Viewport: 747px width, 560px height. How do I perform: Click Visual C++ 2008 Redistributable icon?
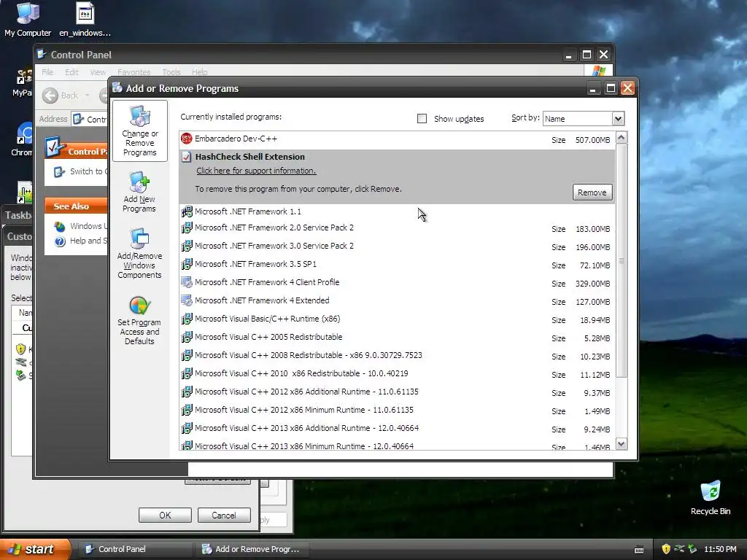tap(187, 355)
